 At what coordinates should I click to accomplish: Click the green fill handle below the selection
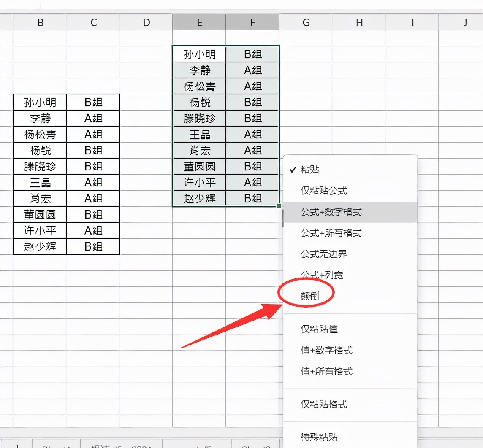coord(279,205)
